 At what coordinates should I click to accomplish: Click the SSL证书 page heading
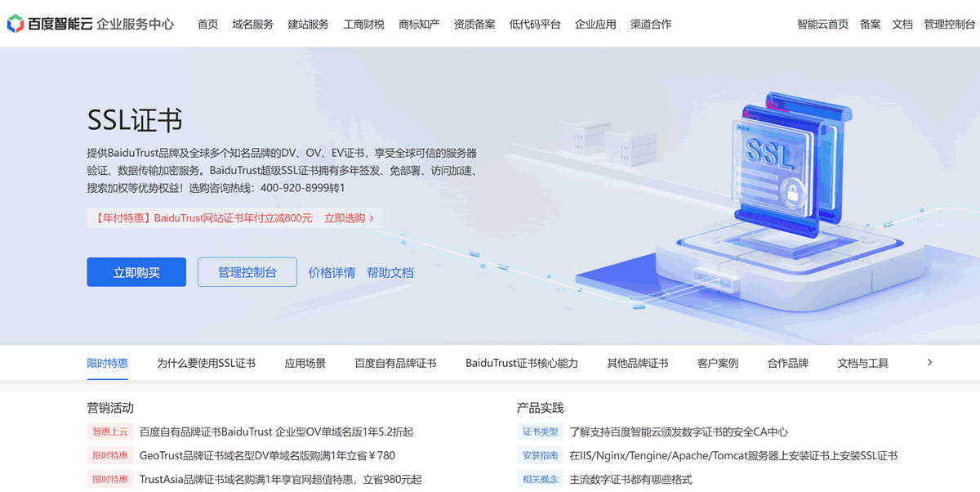[x=135, y=120]
